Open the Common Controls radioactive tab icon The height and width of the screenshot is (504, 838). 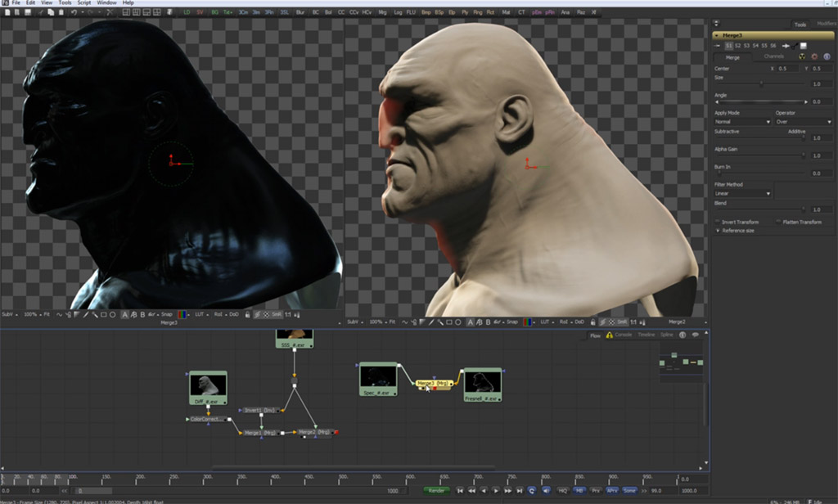click(802, 56)
